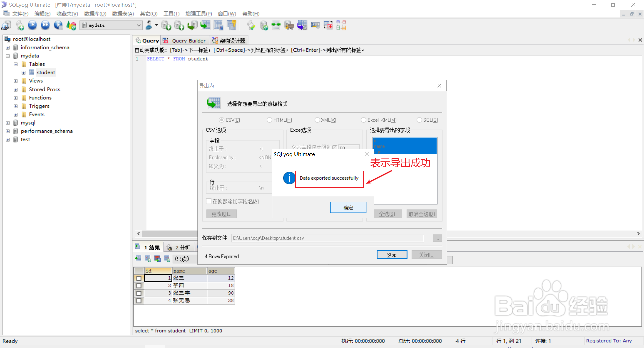The width and height of the screenshot is (644, 348).
Task: Switch to the Query Builder tab
Action: [x=185, y=41]
